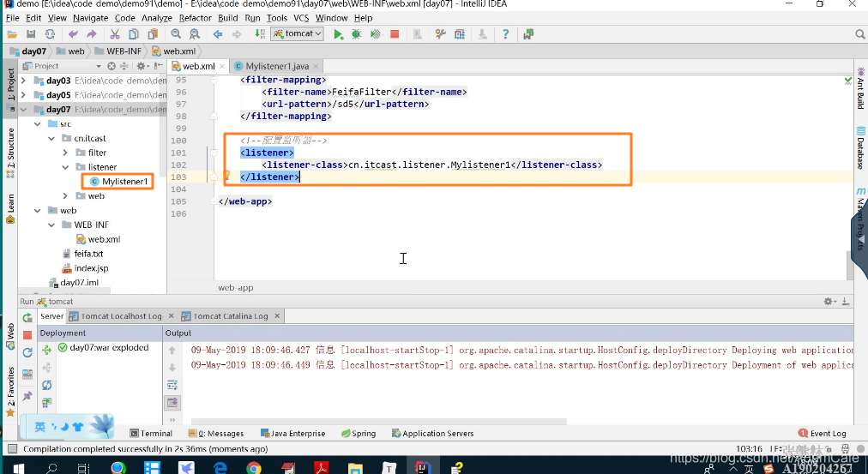Image resolution: width=868 pixels, height=474 pixels.
Task: Click the Save All toolbar icon
Action: point(31,34)
